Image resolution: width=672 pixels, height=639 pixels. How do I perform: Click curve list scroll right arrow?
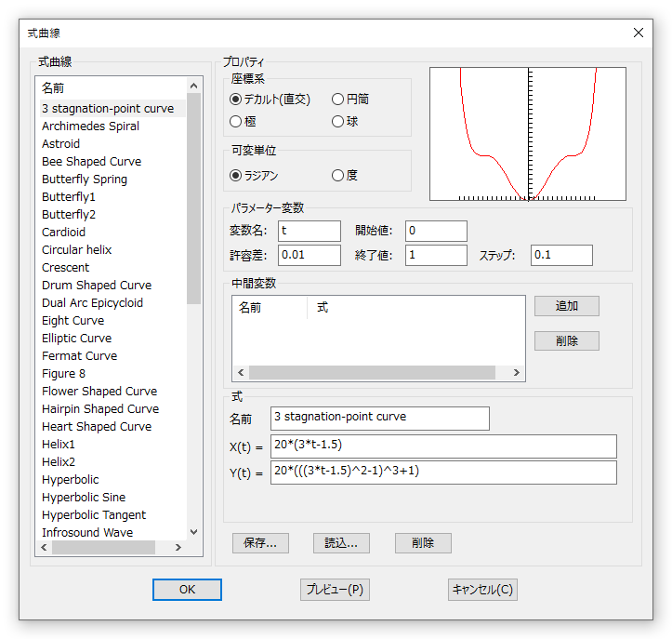point(178,547)
